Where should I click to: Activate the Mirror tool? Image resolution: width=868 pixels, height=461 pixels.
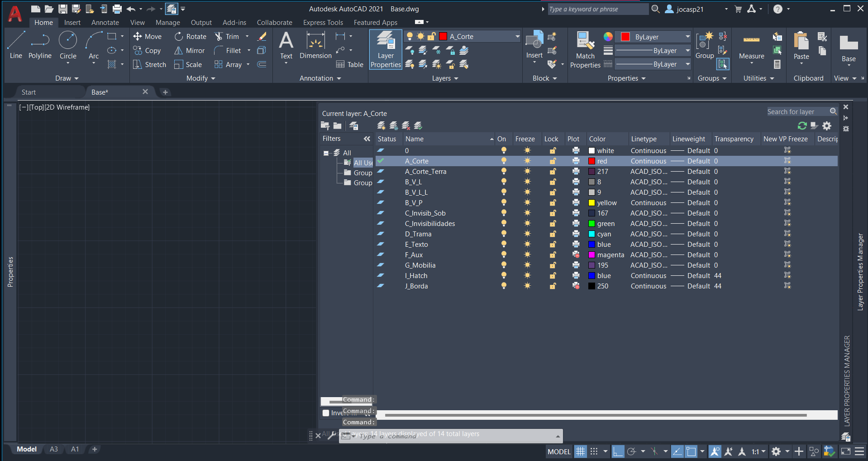(x=190, y=51)
